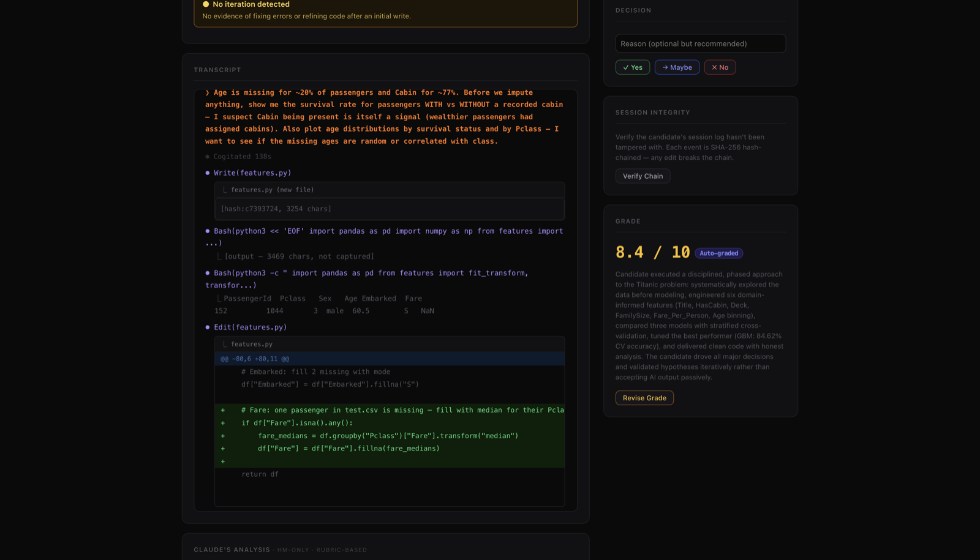Select the user prompt about Age missing
Screen dimensions: 980x560
[x=384, y=117]
